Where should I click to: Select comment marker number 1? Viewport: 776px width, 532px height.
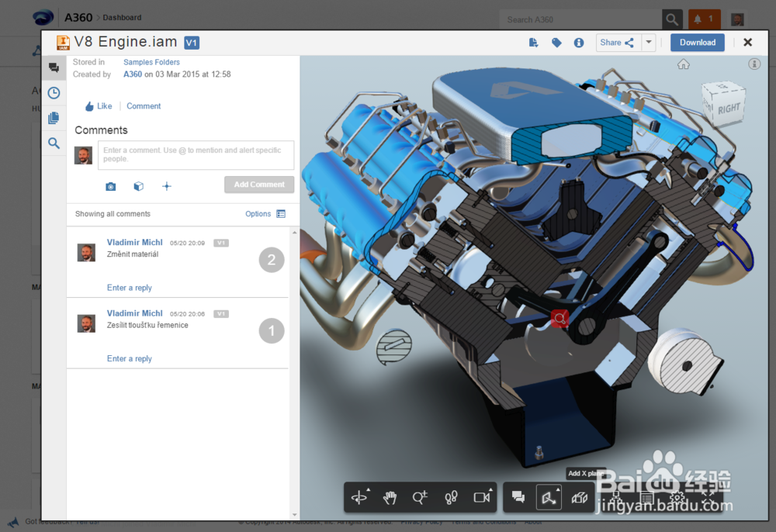272,331
